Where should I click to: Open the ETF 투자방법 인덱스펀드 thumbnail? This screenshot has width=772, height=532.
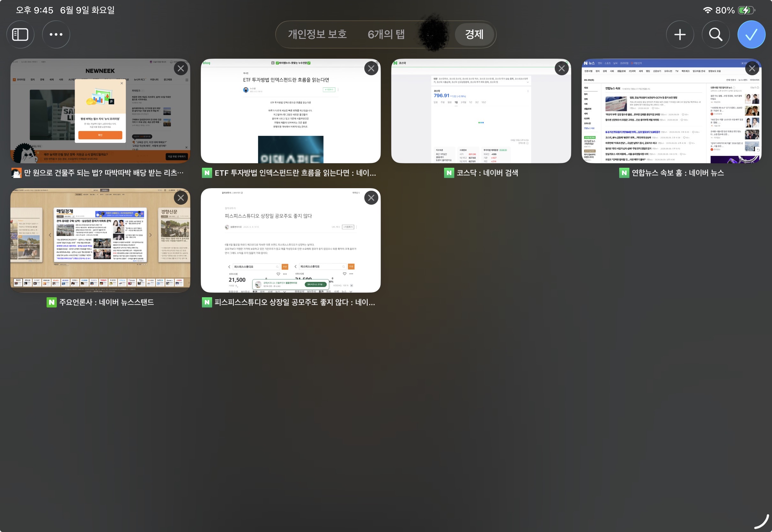tap(291, 111)
